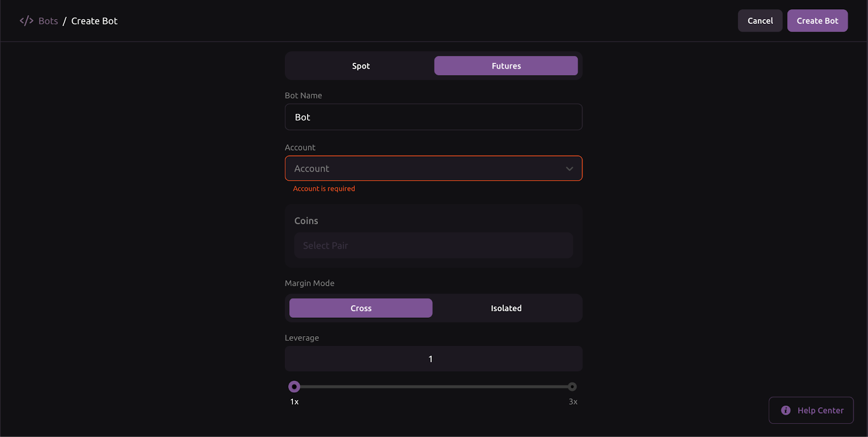
Task: Click the 3x label under the slider
Action: pos(573,402)
